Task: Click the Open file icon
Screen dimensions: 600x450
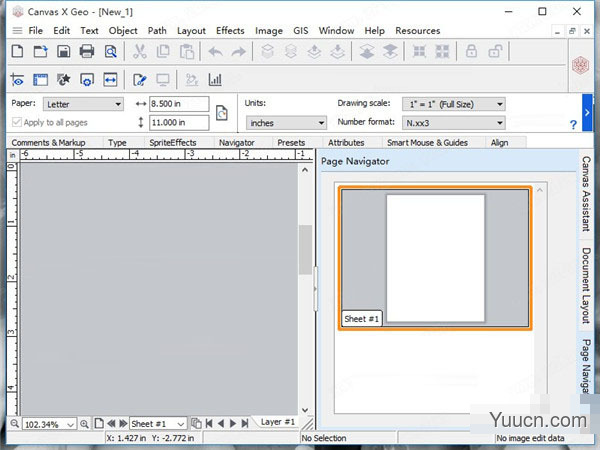Action: [41, 51]
